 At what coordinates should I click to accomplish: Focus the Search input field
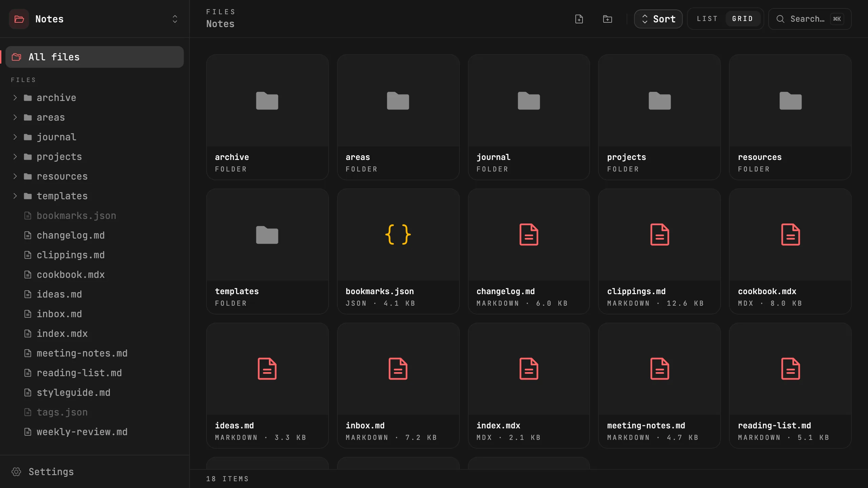(x=810, y=19)
